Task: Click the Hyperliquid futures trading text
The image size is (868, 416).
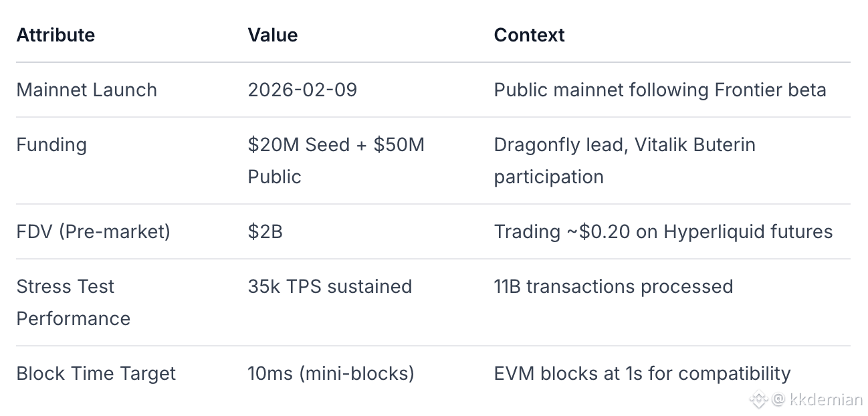Action: (663, 231)
